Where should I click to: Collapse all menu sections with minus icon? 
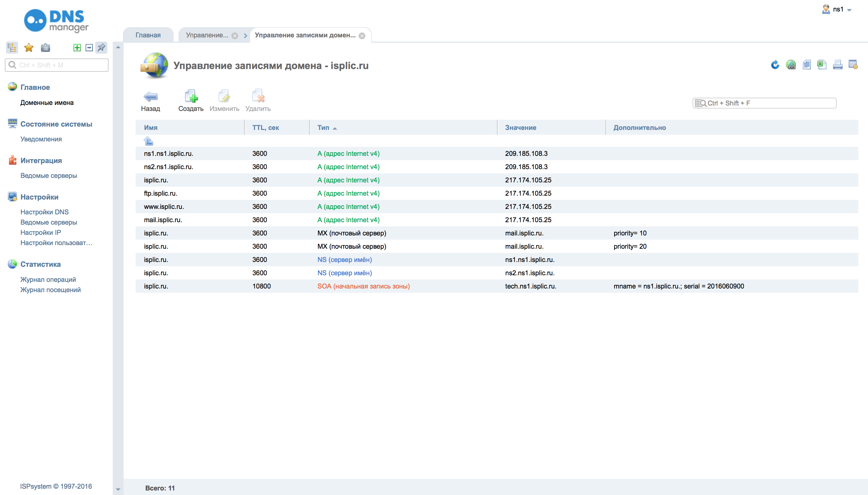[89, 48]
